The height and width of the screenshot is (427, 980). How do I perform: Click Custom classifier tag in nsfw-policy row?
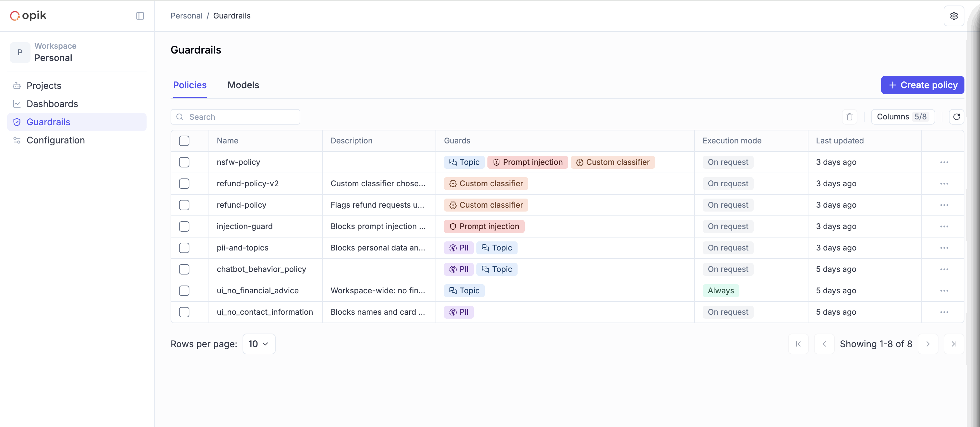tap(613, 162)
